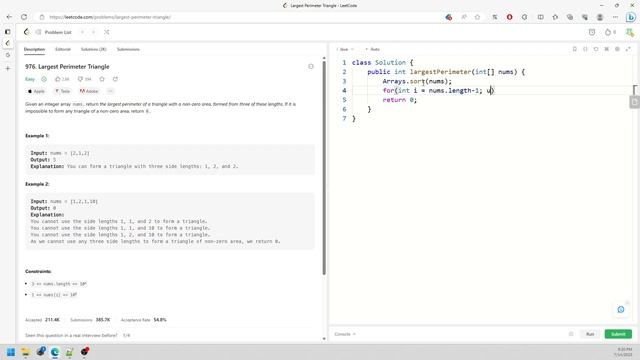640x360 pixels.
Task: Click the Apple company tag
Action: click(36, 91)
